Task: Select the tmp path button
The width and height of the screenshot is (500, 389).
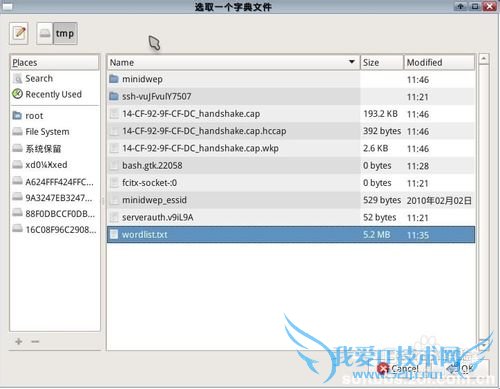Action: (65, 33)
